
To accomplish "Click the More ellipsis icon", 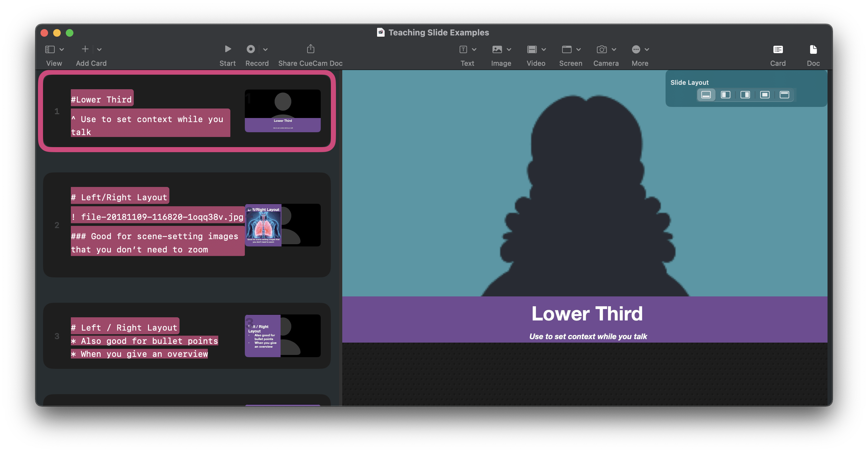I will pyautogui.click(x=636, y=50).
